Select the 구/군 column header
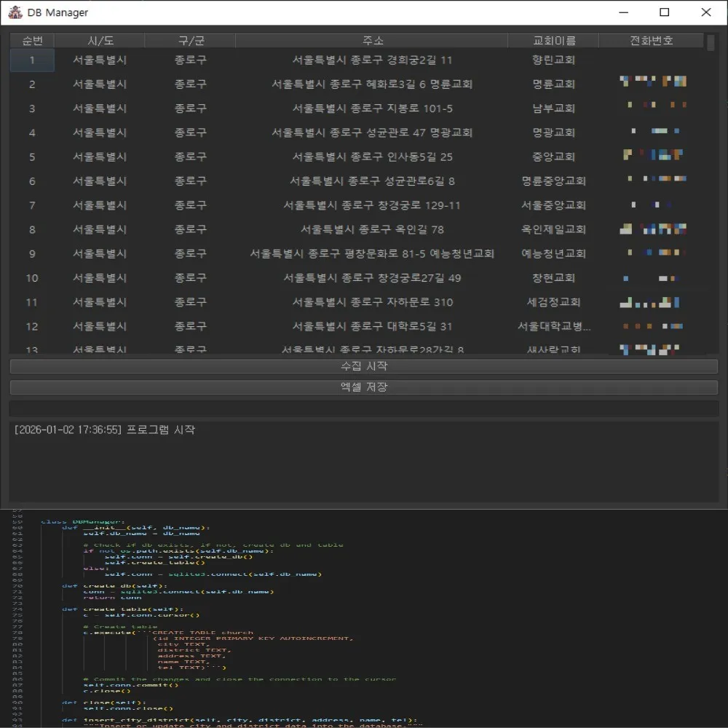The image size is (728, 728). [x=190, y=40]
